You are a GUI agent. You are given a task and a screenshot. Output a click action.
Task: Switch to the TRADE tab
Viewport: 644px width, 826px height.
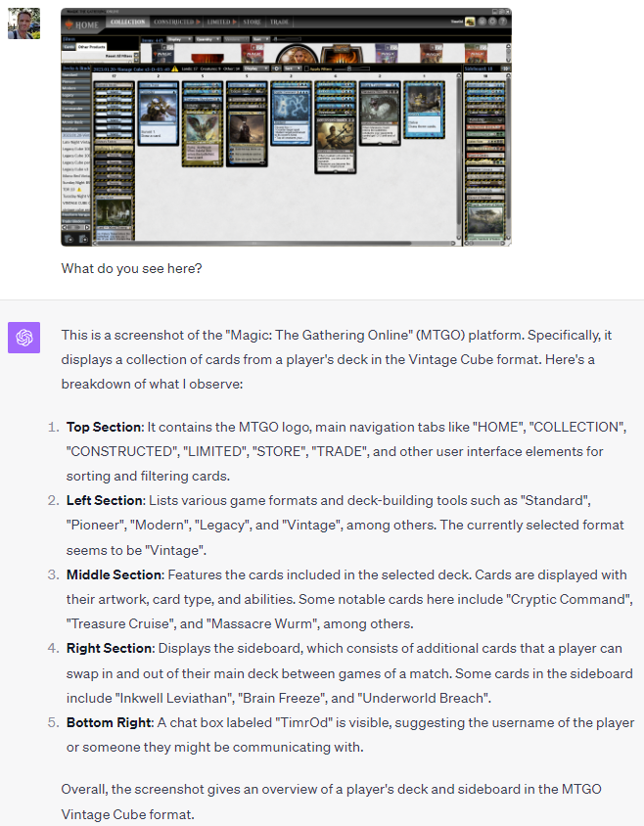[279, 23]
